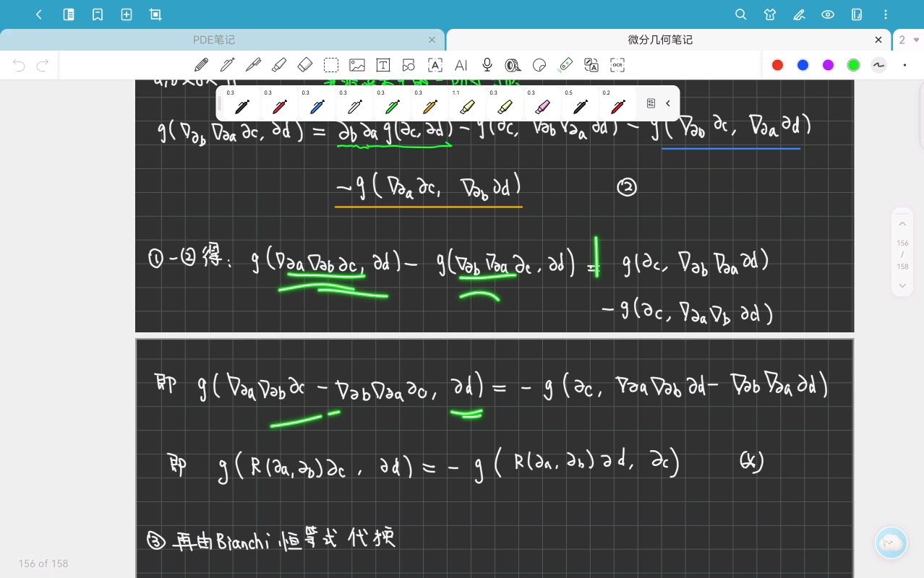Open the theme shirt icon
The image size is (924, 578).
pyautogui.click(x=770, y=14)
